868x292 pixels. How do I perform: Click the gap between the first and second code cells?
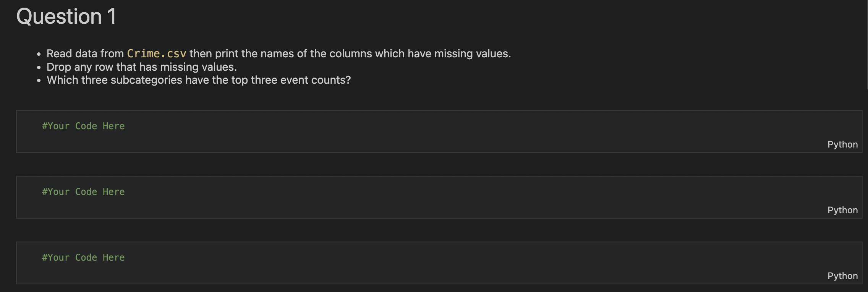(x=439, y=164)
